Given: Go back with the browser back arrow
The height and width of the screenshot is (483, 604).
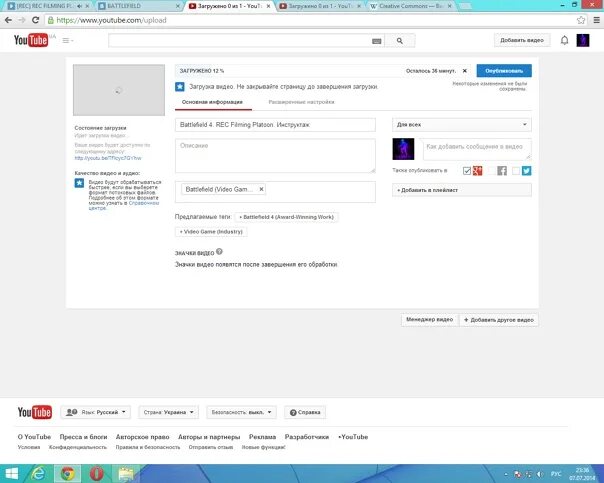Looking at the screenshot, I should coord(8,20).
